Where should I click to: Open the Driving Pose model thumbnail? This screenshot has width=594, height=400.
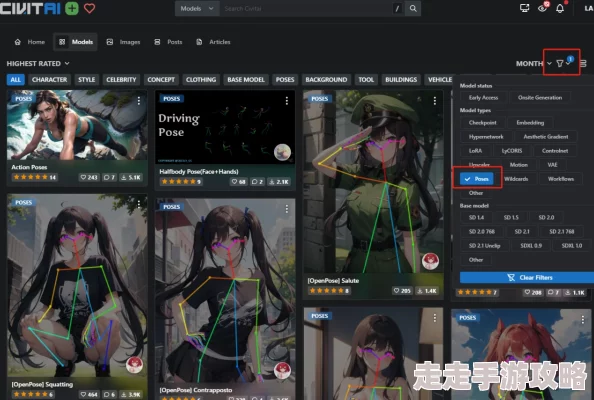(225, 127)
